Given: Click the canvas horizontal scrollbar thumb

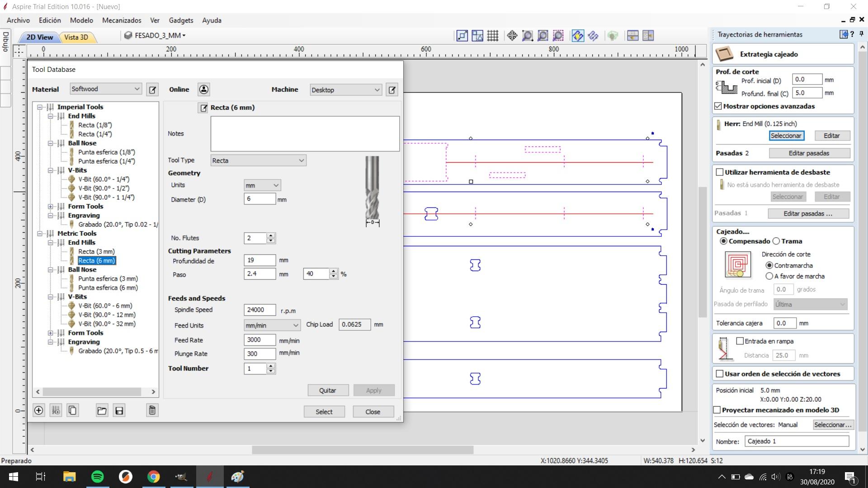Looking at the screenshot, I should [x=363, y=450].
